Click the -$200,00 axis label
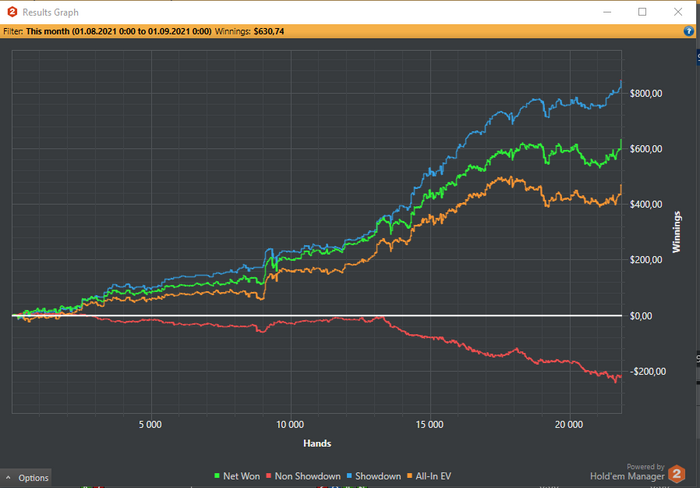Viewport: 700px width, 488px height. tap(647, 371)
